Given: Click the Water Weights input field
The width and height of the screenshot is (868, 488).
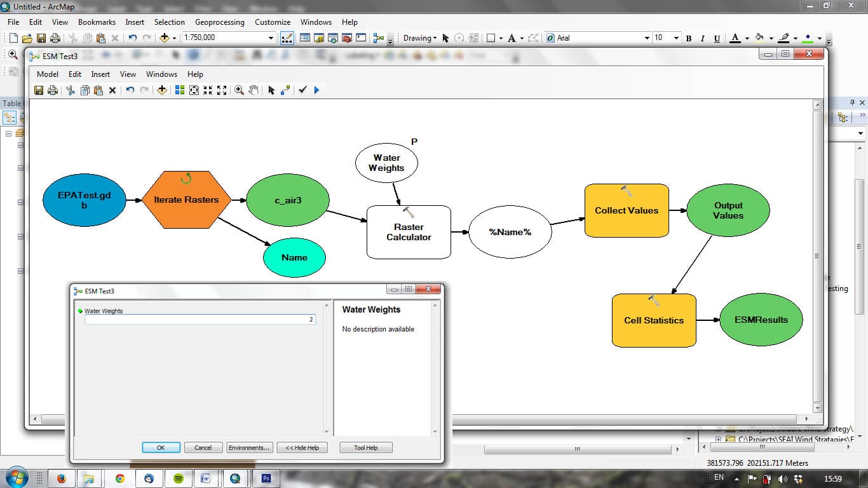Looking at the screenshot, I should click(200, 320).
